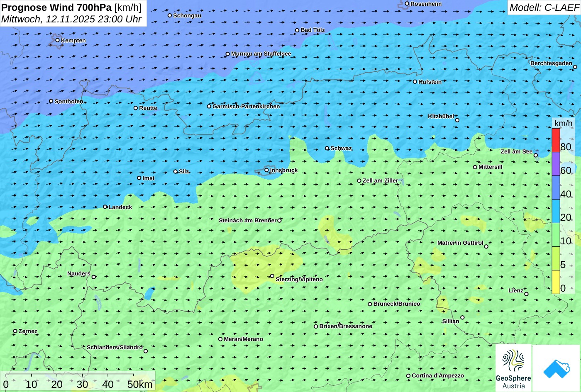The width and height of the screenshot is (581, 392).
Task: Click the Schongau city marker
Action: [x=170, y=15]
